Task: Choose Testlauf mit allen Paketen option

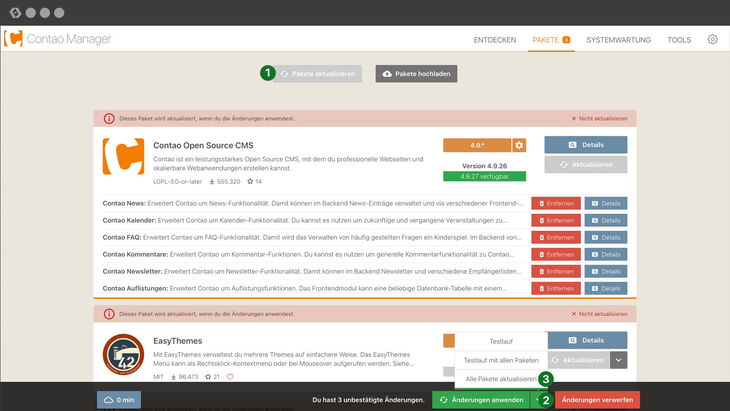Action: coord(501,360)
